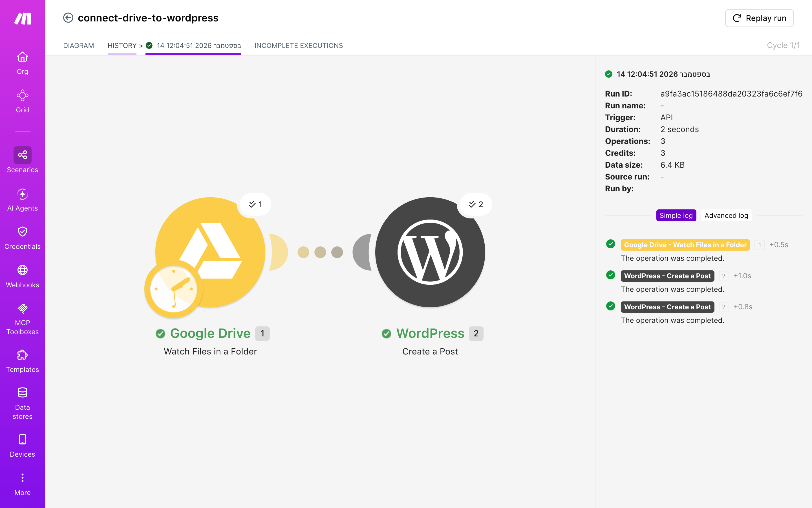Click the Duration value 2 seconds
Viewport: 812px width, 508px height.
click(x=679, y=129)
